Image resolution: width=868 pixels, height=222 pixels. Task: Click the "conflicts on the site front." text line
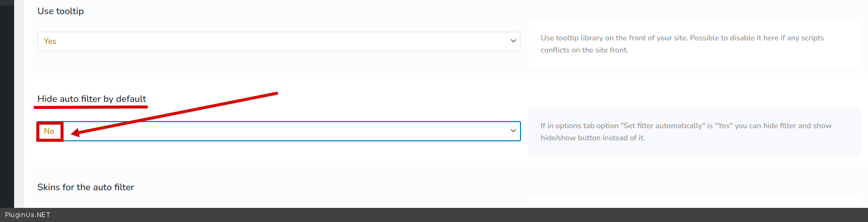coord(584,50)
